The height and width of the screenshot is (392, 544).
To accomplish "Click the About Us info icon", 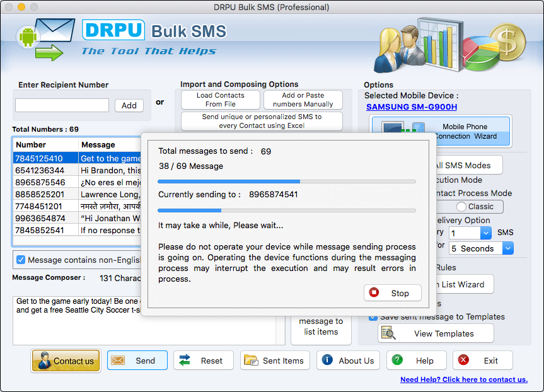I will click(x=327, y=360).
